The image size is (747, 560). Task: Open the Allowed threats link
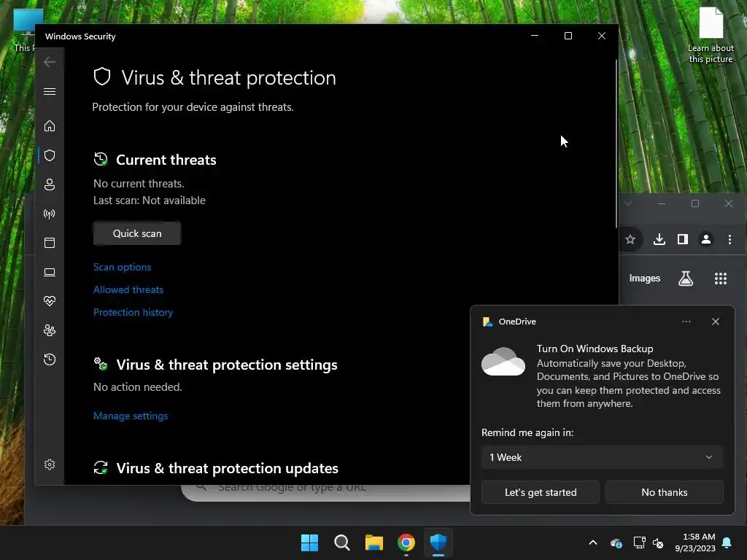128,289
